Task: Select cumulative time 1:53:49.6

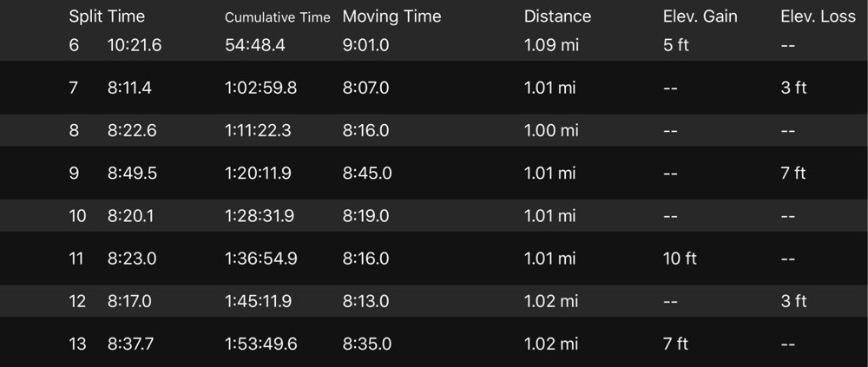Action: click(x=260, y=344)
